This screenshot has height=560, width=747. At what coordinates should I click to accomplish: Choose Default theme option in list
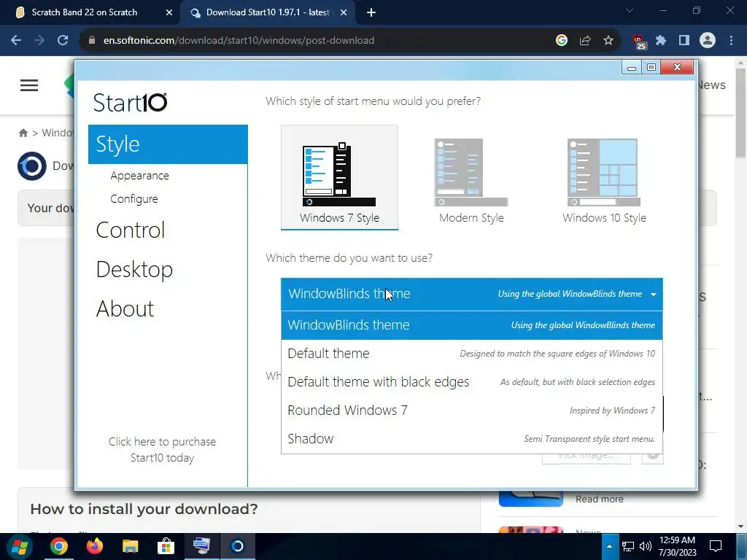(x=472, y=354)
